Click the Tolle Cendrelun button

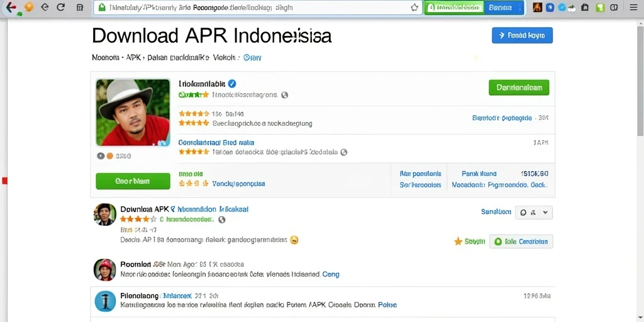pyautogui.click(x=521, y=241)
